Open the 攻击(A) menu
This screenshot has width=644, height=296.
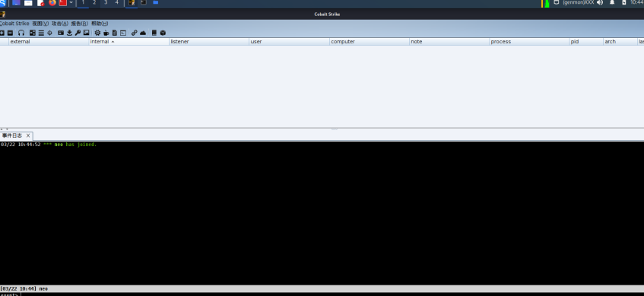(x=60, y=24)
